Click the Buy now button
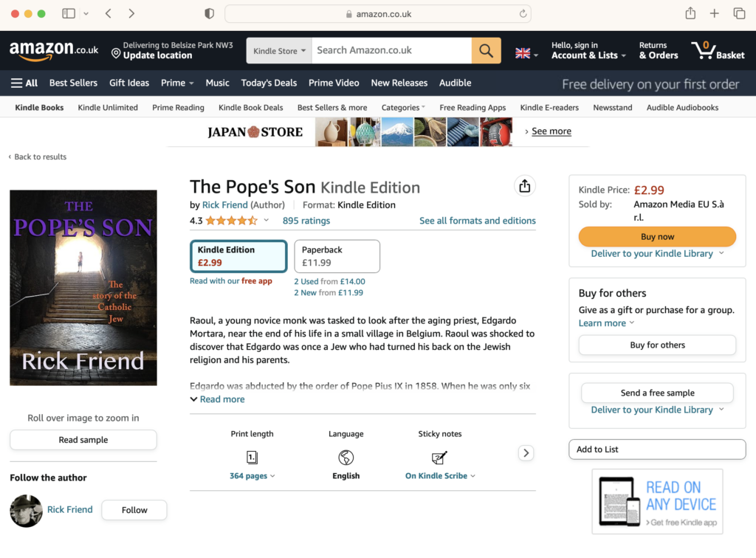Image resolution: width=756 pixels, height=558 pixels. pos(657,237)
